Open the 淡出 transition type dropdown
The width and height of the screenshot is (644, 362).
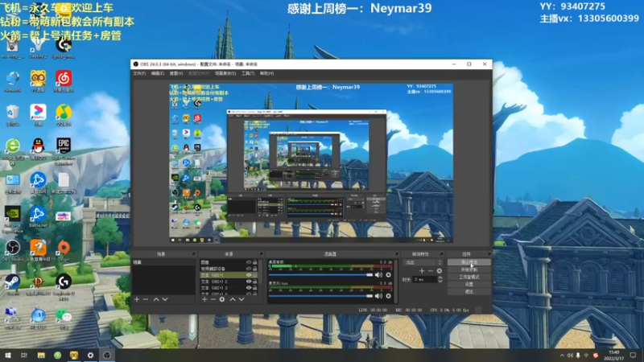click(423, 262)
